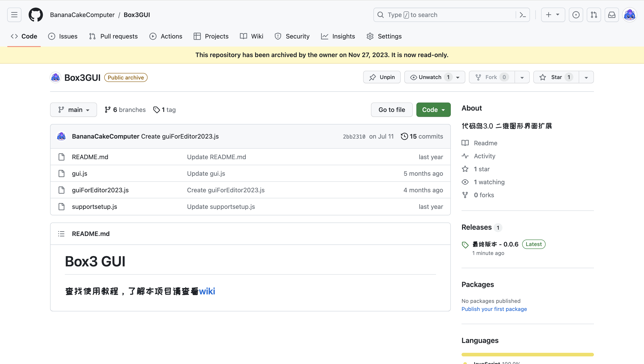
Task: Open the Unwatch notifications dropdown
Action: click(434, 77)
